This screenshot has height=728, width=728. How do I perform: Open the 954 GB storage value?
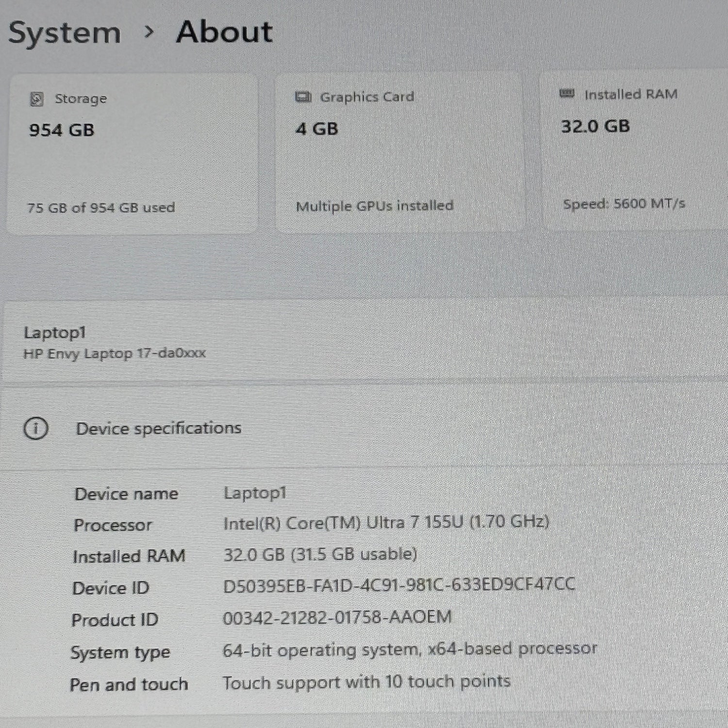(x=62, y=130)
